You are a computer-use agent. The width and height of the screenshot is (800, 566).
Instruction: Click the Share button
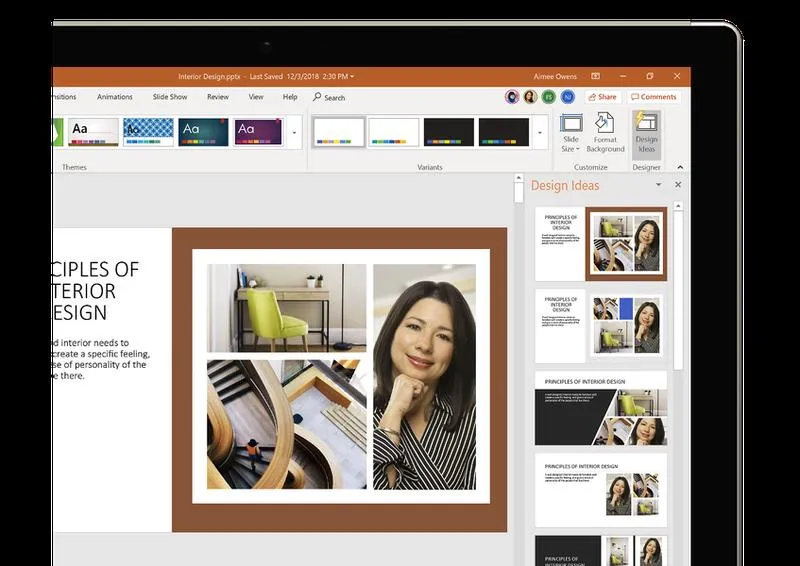(603, 96)
